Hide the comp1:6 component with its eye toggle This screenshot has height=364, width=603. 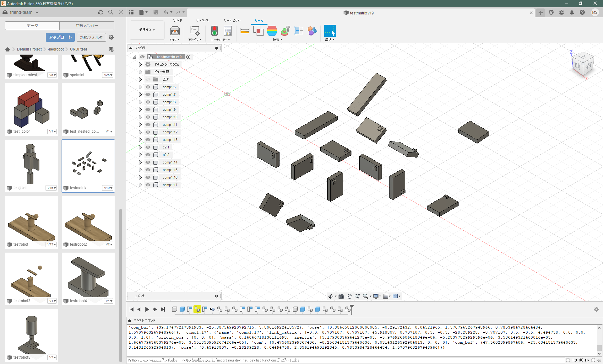148,87
